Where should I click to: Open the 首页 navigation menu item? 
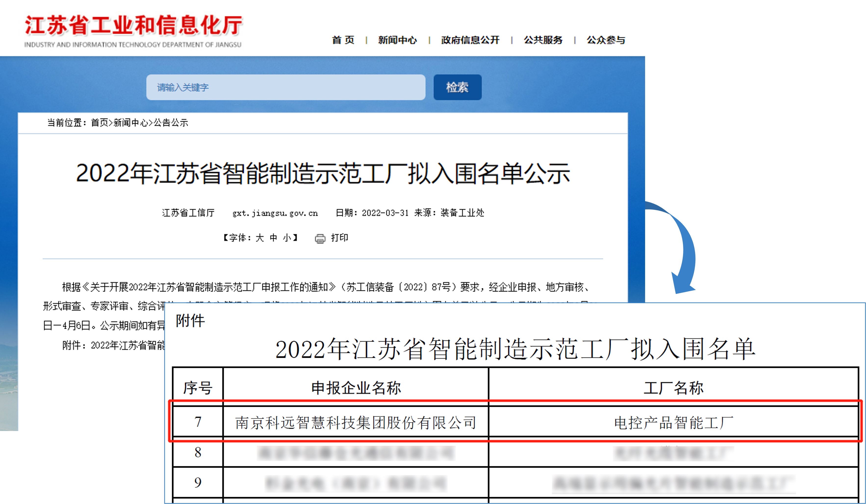(343, 40)
